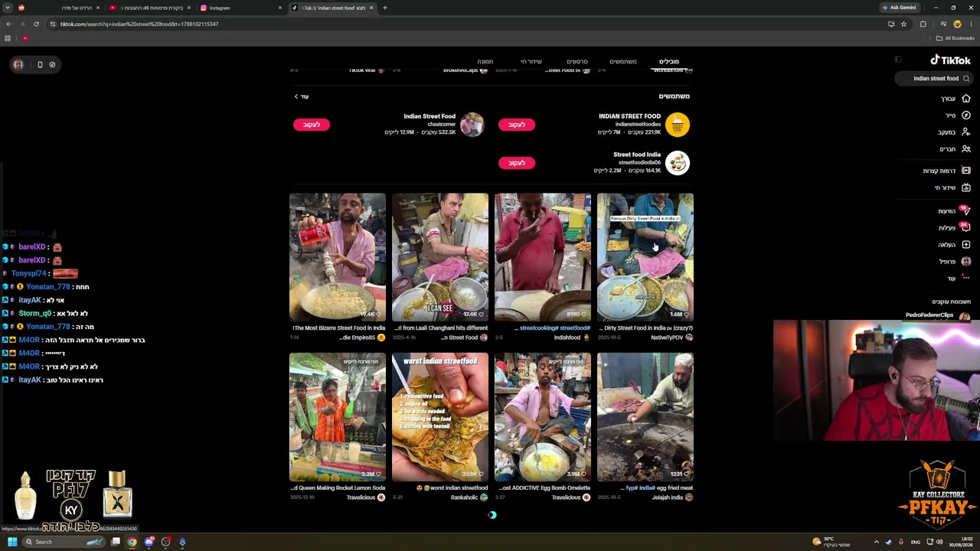Show hidden system tray icons
Image resolution: width=980 pixels, height=551 pixels.
tap(877, 542)
